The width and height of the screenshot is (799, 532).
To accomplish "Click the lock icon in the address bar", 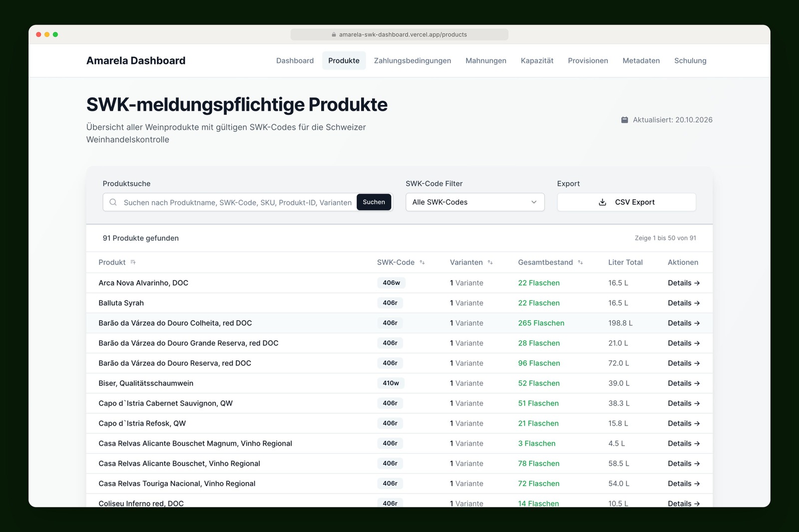I will coord(334,34).
